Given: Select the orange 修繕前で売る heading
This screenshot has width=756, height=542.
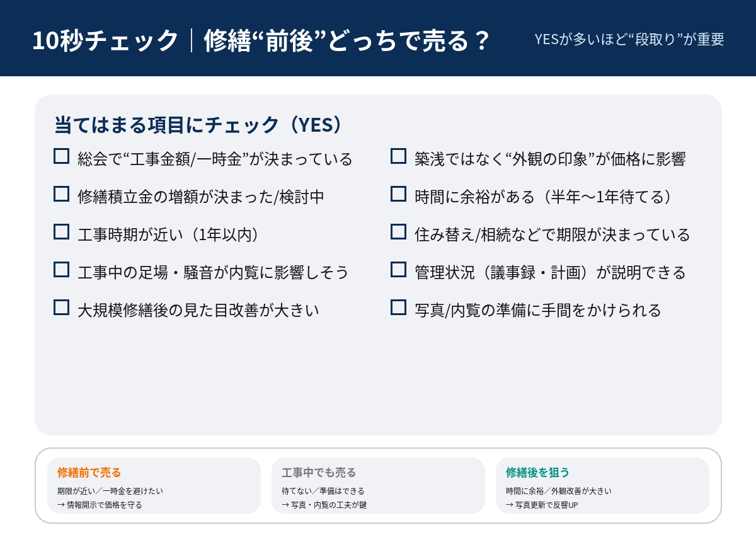Looking at the screenshot, I should (89, 473).
